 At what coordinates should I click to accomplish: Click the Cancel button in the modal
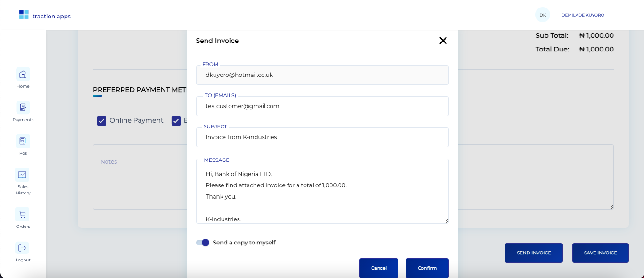379,268
